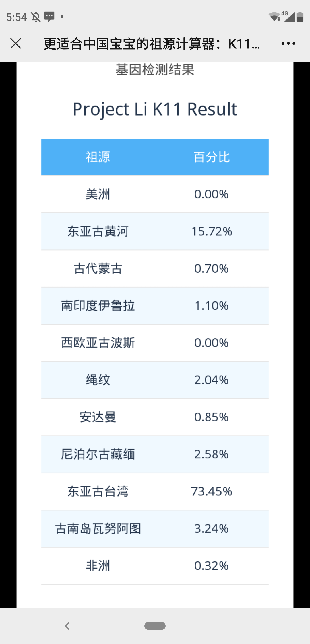The height and width of the screenshot is (644, 310).
Task: Tap the Wi-Fi signal status icon
Action: [274, 17]
